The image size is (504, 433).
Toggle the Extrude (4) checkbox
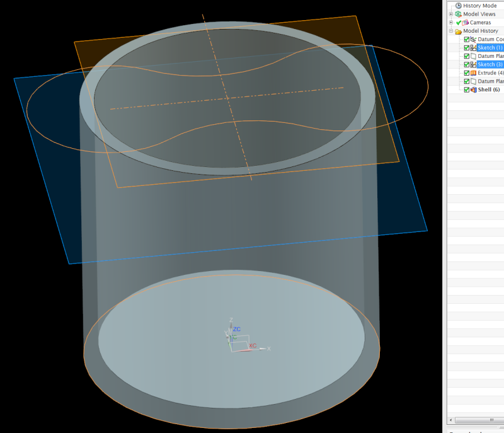click(x=467, y=72)
